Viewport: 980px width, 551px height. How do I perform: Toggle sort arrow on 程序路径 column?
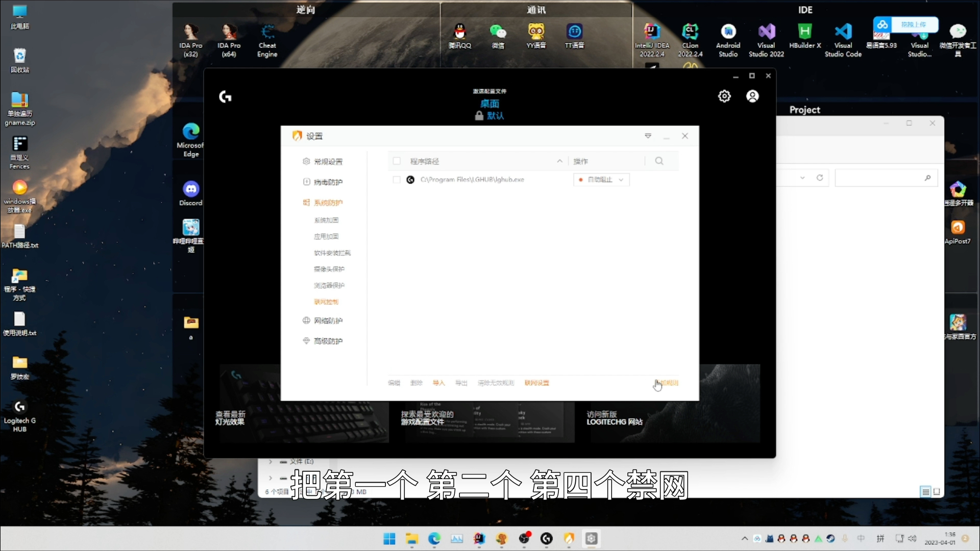click(x=559, y=161)
